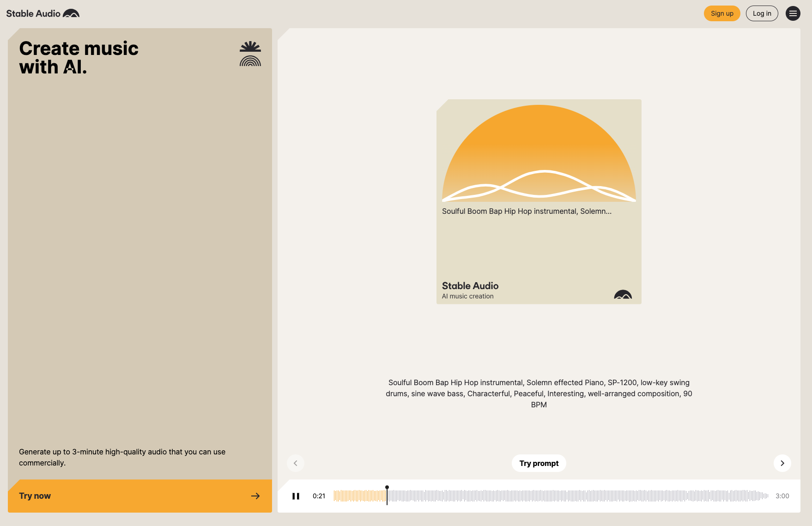Open the hamburger menu
The height and width of the screenshot is (526, 812).
tap(793, 13)
